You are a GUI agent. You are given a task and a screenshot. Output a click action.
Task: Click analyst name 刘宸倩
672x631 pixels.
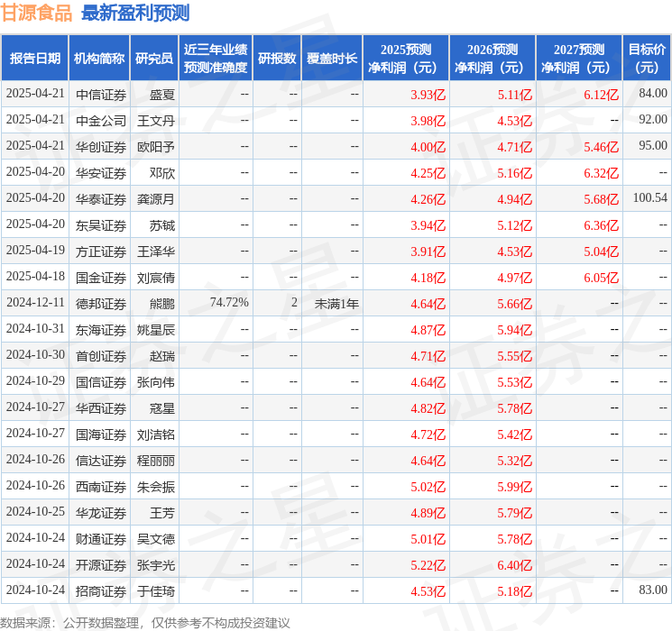pyautogui.click(x=155, y=278)
